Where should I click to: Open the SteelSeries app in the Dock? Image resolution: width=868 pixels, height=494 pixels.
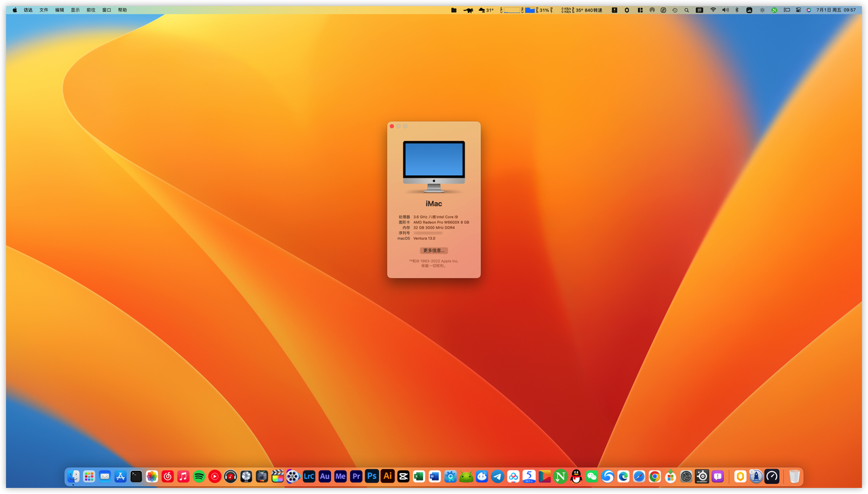(702, 476)
